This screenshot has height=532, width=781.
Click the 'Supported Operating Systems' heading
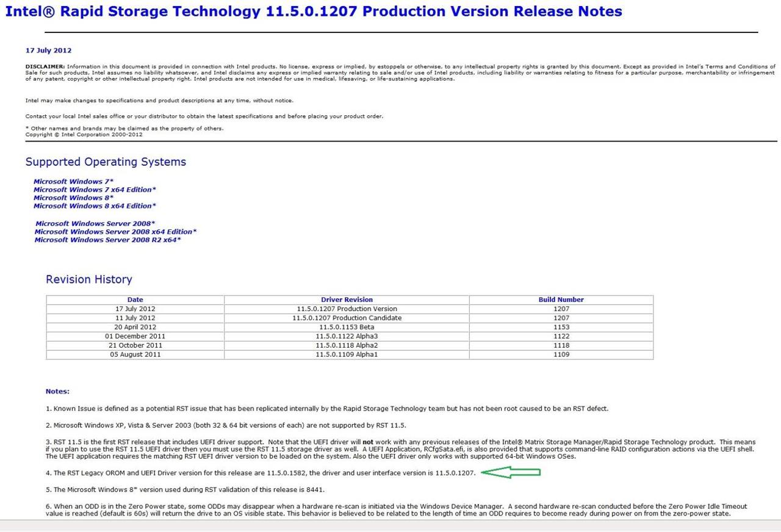106,162
